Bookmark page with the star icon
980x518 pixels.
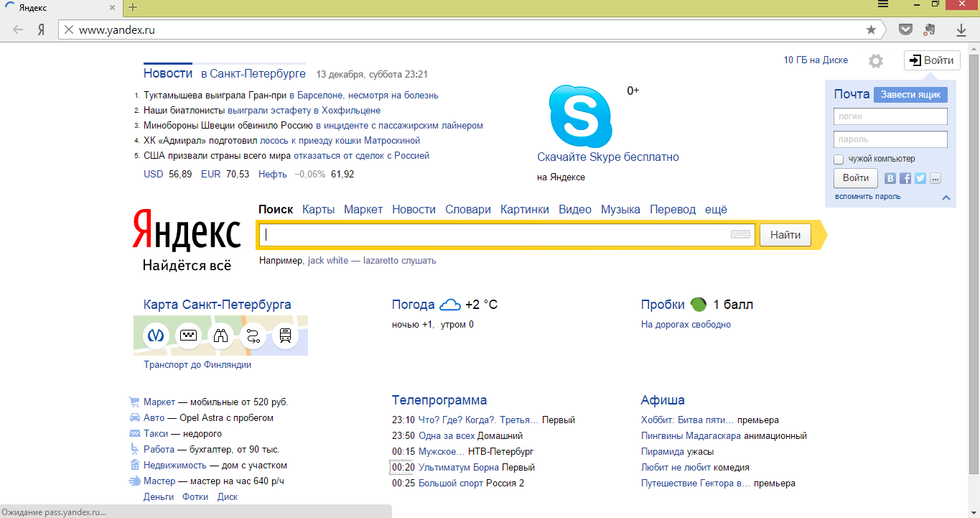pos(871,30)
